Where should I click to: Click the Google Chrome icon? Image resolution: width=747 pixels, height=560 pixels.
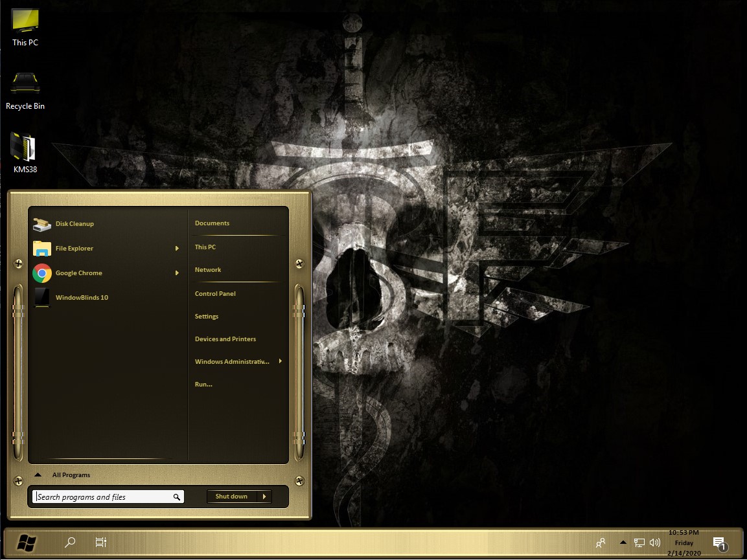point(42,273)
